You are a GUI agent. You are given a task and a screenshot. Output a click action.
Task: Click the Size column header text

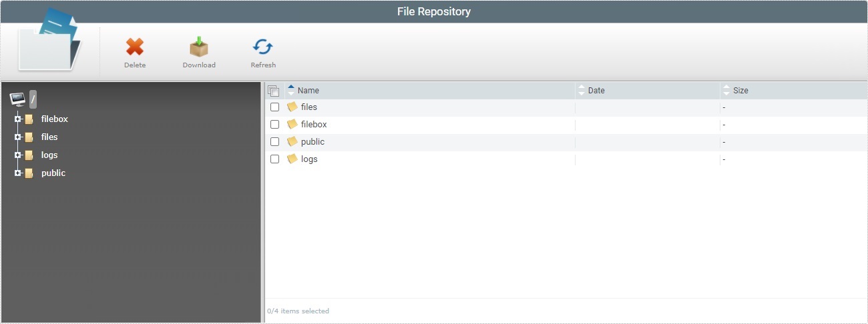click(x=740, y=91)
